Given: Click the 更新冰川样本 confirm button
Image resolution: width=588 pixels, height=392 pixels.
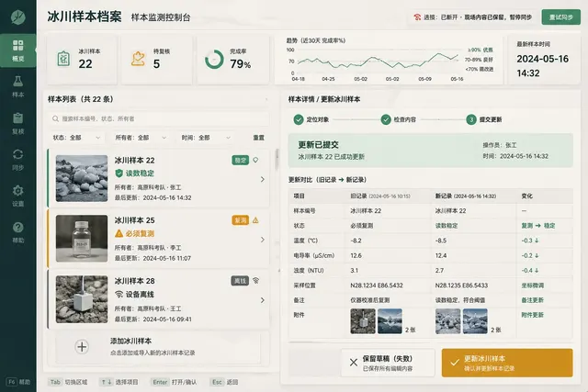Looking at the screenshot, I should pos(507,363).
